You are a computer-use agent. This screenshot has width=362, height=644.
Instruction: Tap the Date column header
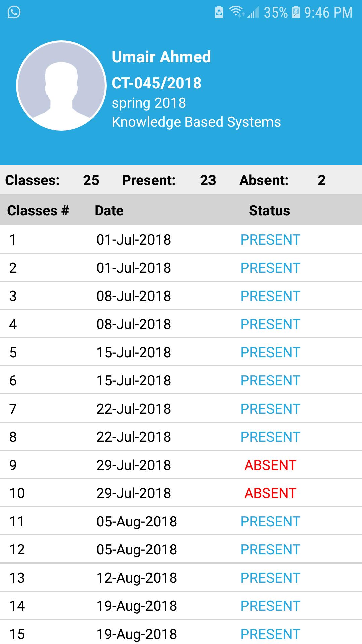[x=109, y=211]
